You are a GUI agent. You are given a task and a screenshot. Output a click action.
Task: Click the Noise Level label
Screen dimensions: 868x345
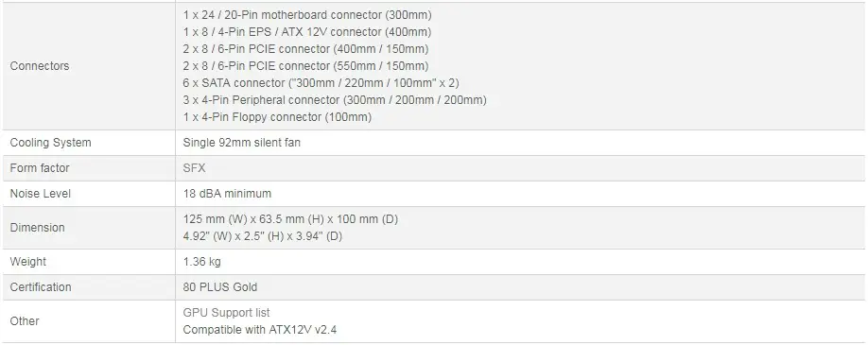[x=41, y=193]
